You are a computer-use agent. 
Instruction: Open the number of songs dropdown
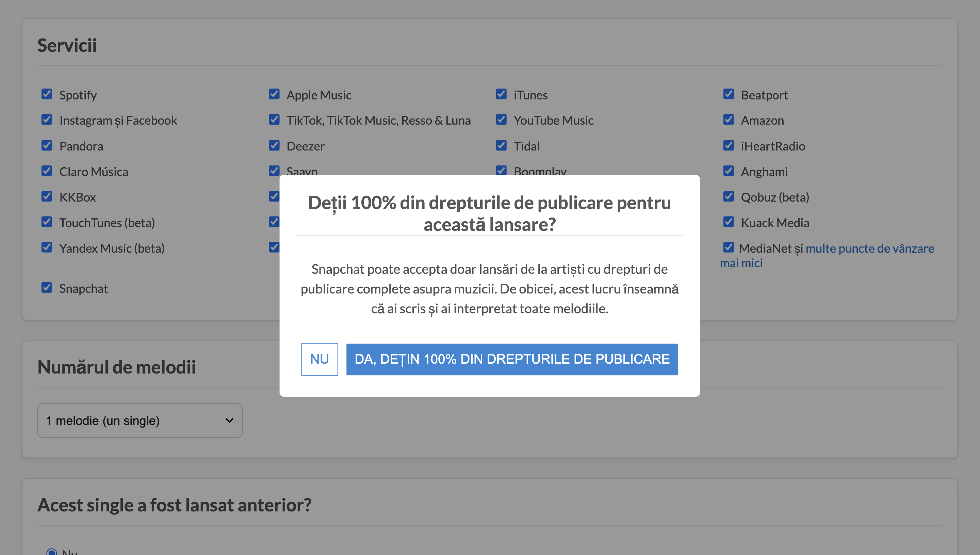pos(140,421)
